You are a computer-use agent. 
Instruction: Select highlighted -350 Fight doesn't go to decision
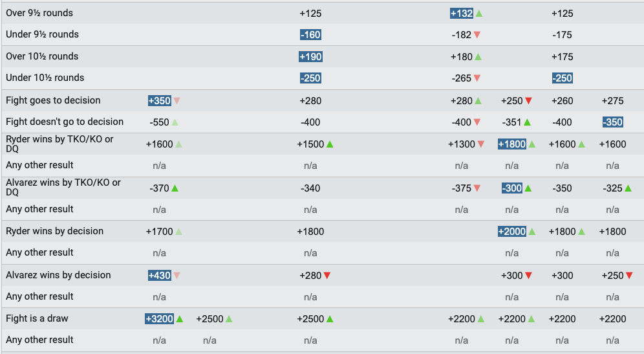click(613, 122)
